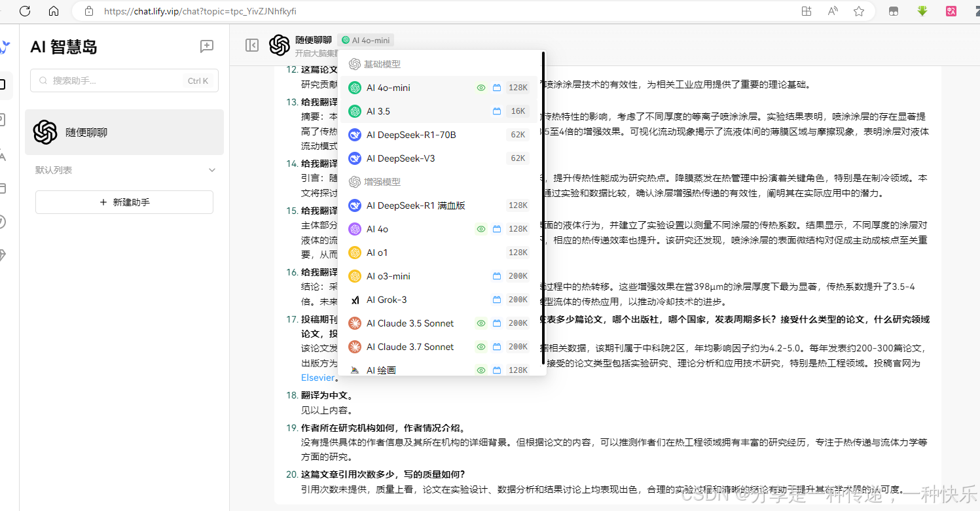Screen dimensions: 980x511
Task: Select AI DeepSeek-R1-70B model
Action: click(x=439, y=135)
